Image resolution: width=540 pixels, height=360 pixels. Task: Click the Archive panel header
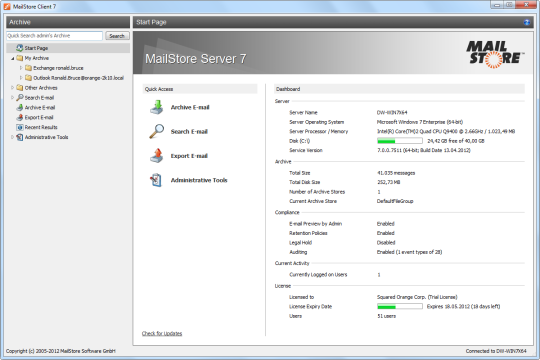[68, 22]
